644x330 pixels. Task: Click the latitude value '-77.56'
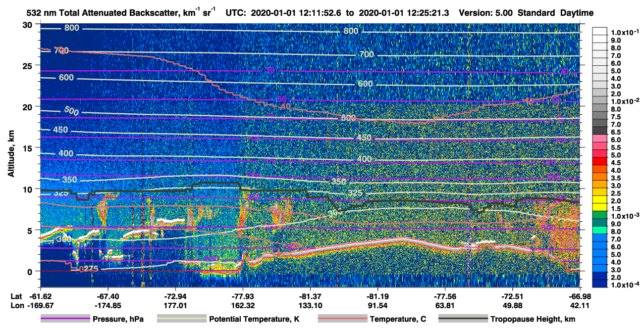[x=445, y=296]
